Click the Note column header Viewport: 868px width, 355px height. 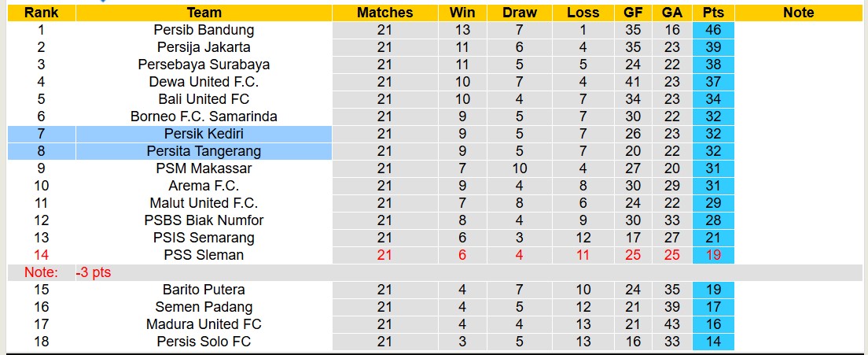(x=799, y=13)
